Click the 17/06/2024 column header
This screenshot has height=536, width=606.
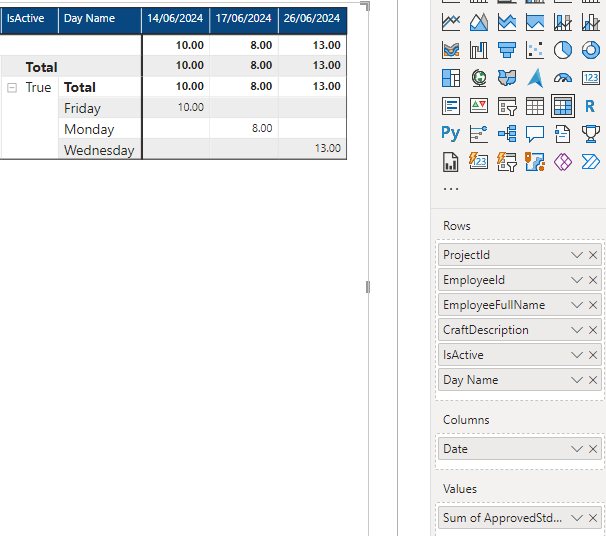click(x=244, y=19)
